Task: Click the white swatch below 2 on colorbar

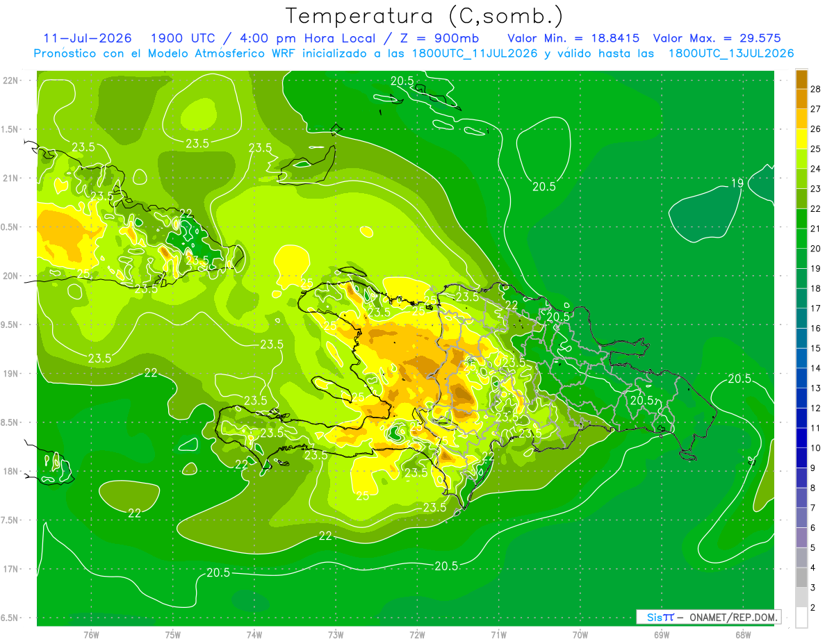Action: point(801,618)
